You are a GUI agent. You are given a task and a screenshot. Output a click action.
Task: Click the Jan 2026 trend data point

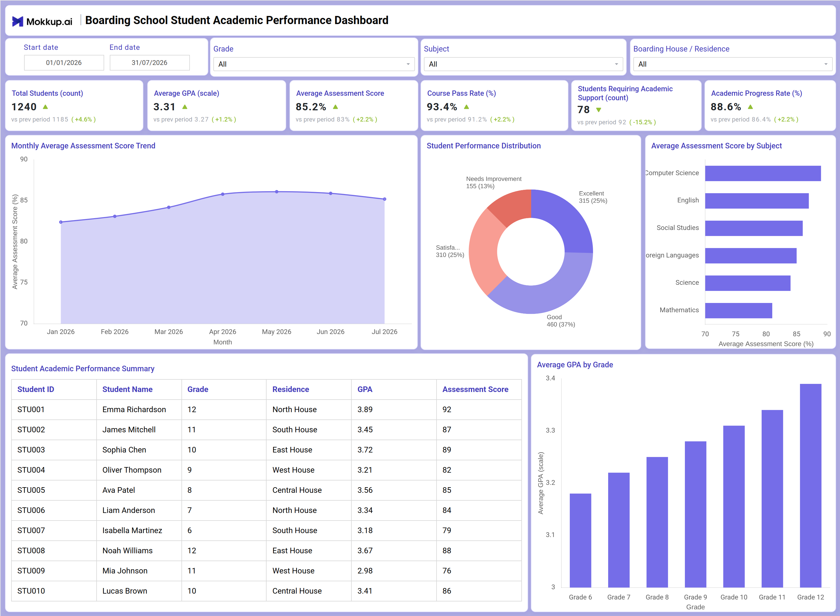(x=61, y=222)
